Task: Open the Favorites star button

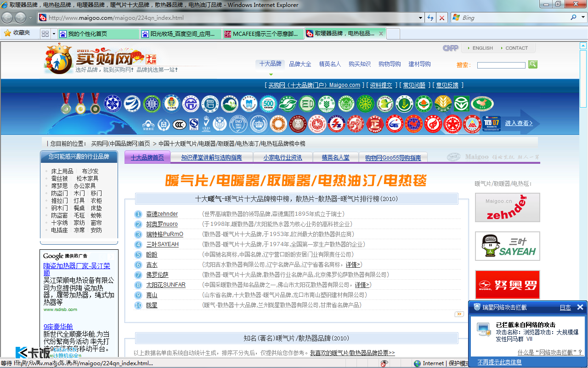Action: (x=17, y=33)
